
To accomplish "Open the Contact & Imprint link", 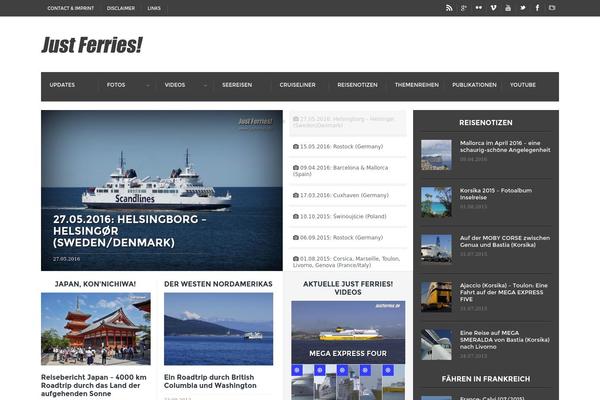I will tap(70, 8).
